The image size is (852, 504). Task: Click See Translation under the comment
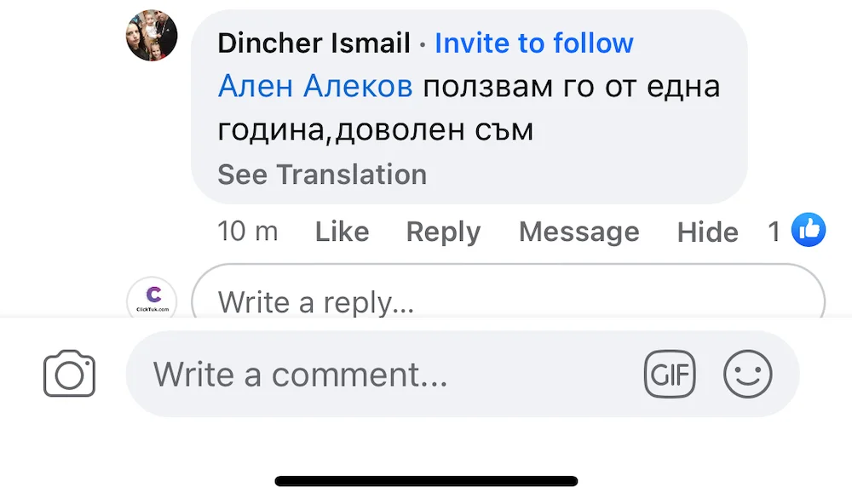click(x=322, y=175)
